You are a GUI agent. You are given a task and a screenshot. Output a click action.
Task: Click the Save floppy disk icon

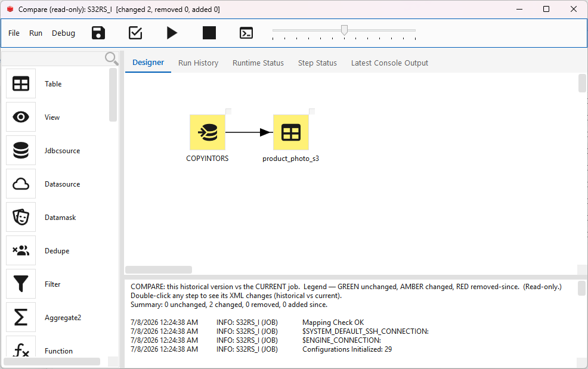98,33
